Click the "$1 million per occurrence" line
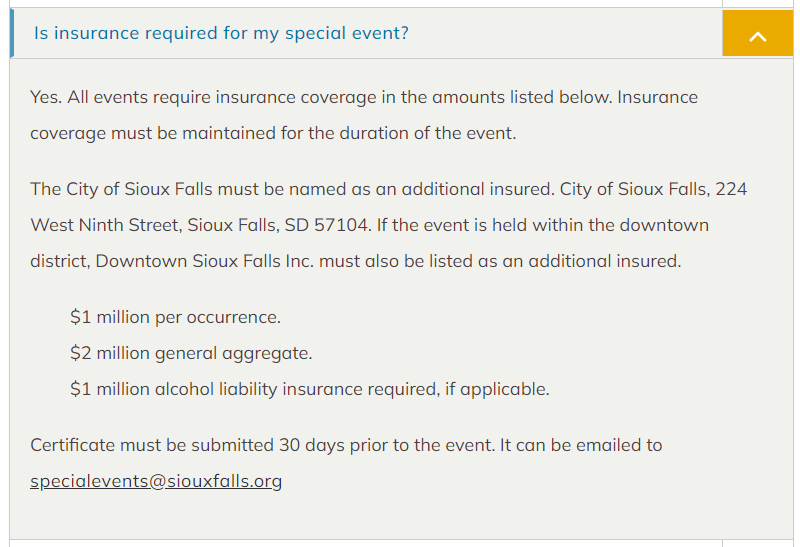 (x=175, y=317)
